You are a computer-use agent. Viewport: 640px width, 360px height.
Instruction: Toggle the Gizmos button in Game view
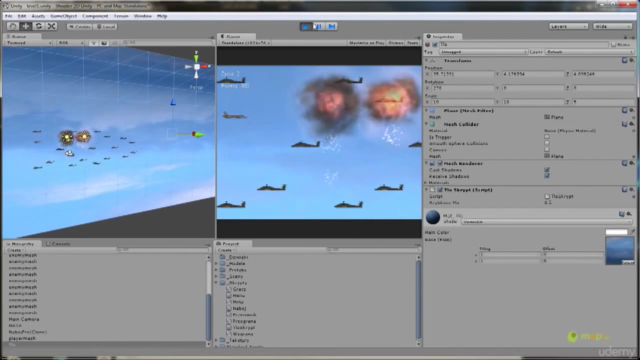(396, 43)
